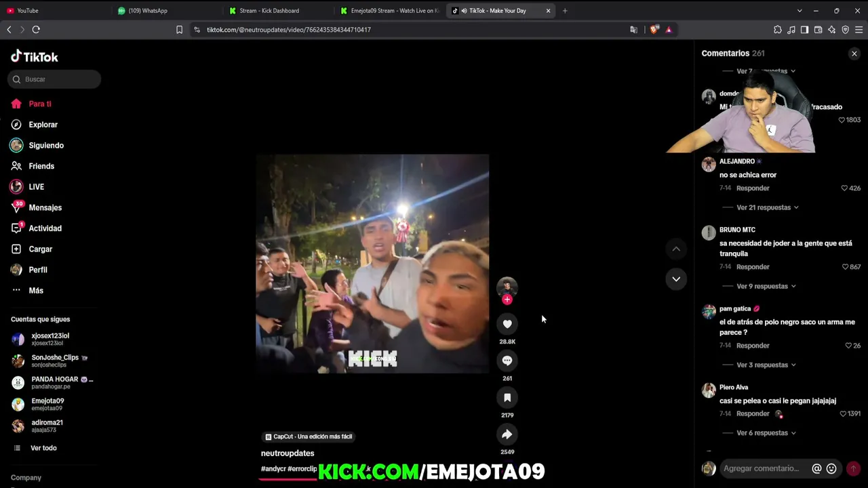Image resolution: width=868 pixels, height=488 pixels.
Task: Follow the creator with the red plus badge
Action: 507,300
